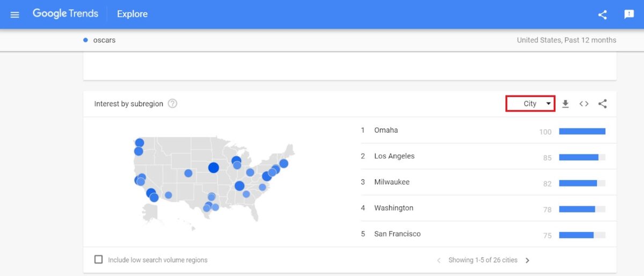Click the share icon in the top header
Image resolution: width=644 pixels, height=276 pixels.
point(602,14)
